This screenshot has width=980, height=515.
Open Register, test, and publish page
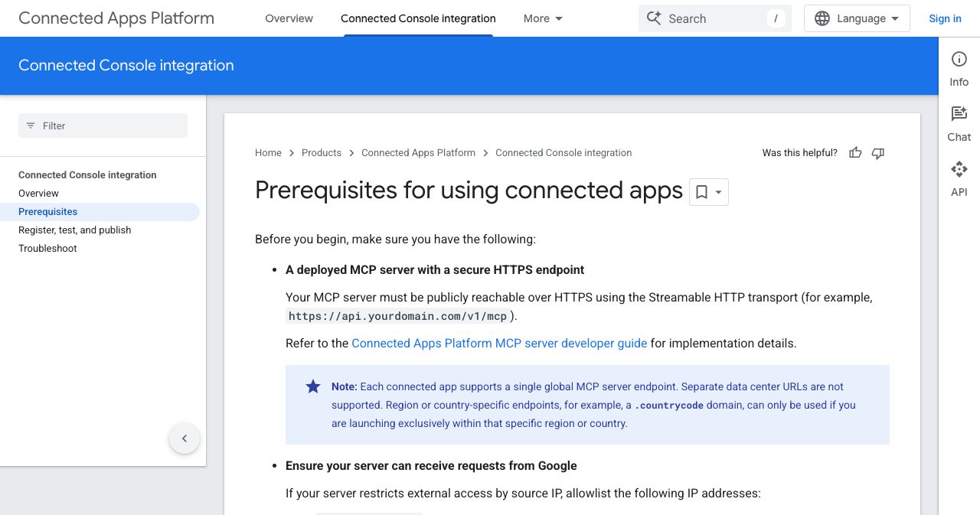(x=74, y=230)
